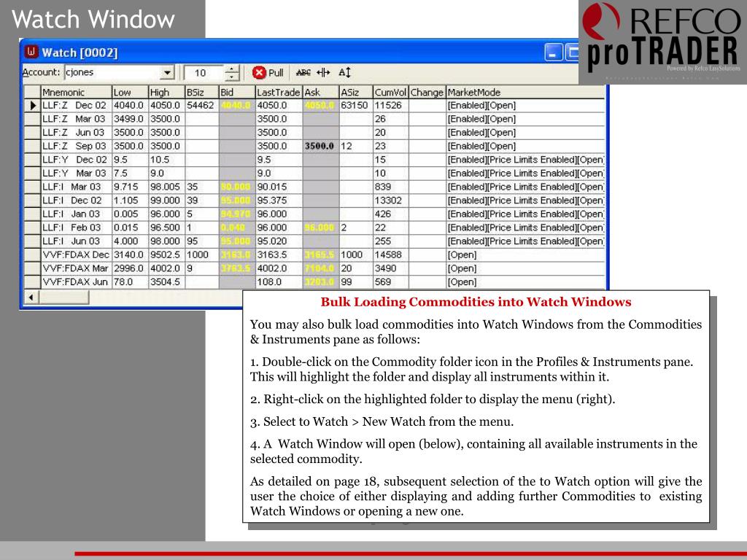Select the LLF:Z Mar 03 row

pos(314,119)
